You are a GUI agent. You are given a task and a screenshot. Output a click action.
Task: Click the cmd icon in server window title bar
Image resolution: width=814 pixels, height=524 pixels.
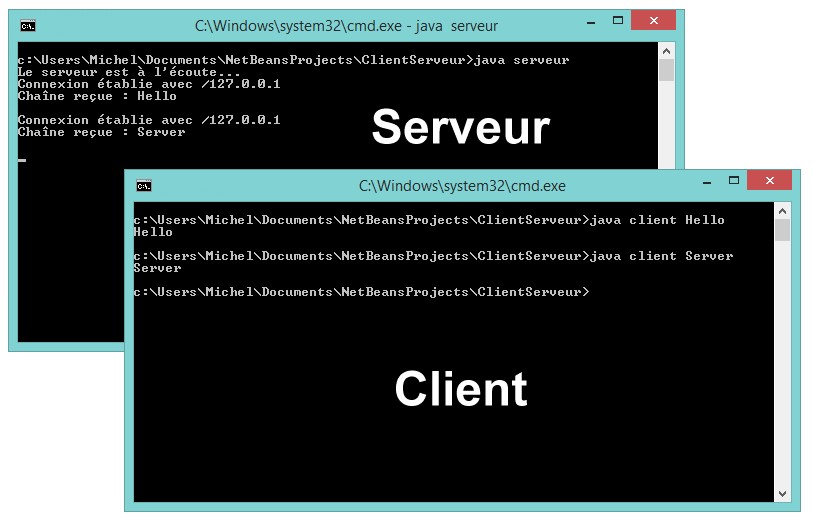tap(27, 25)
